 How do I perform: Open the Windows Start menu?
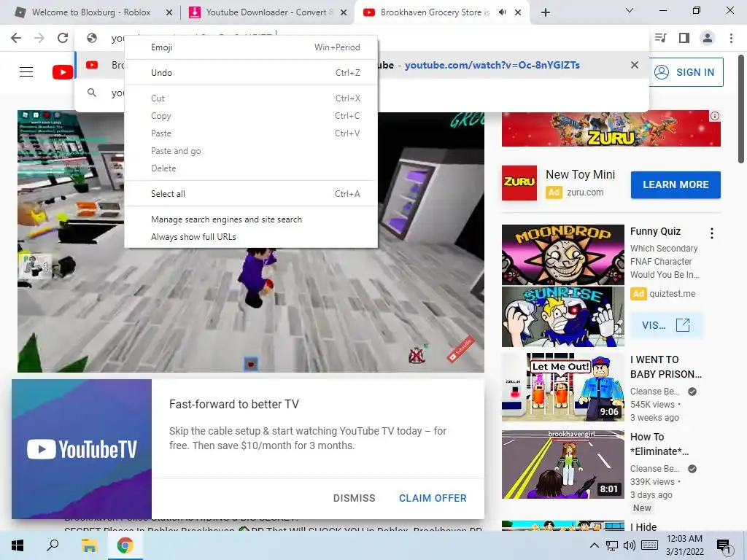pos(18,545)
